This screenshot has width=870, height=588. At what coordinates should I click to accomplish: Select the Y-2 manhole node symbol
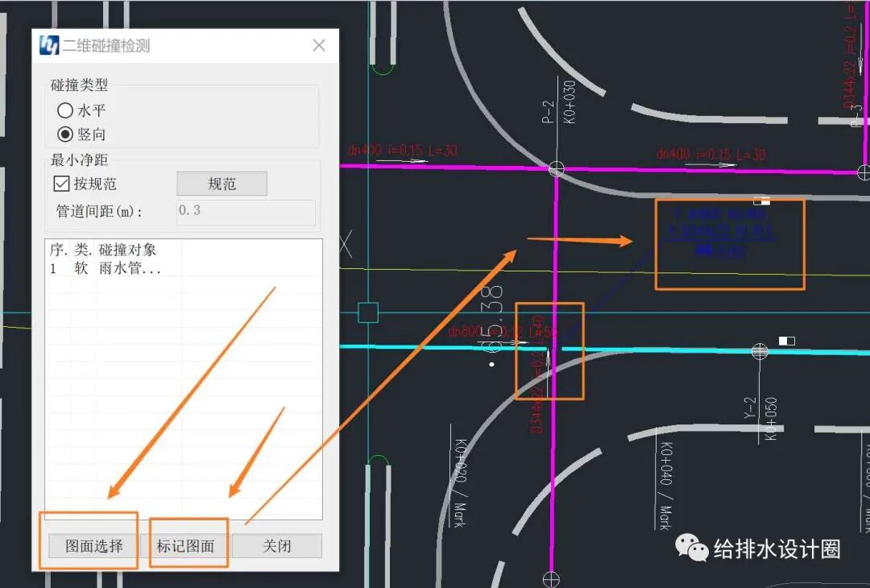760,350
